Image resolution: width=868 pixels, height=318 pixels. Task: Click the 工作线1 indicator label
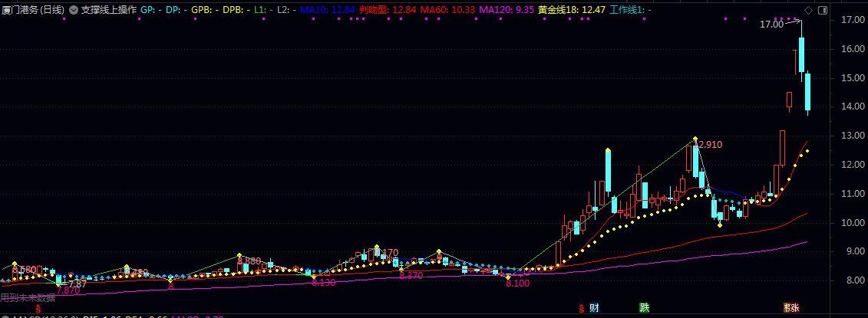click(x=630, y=10)
